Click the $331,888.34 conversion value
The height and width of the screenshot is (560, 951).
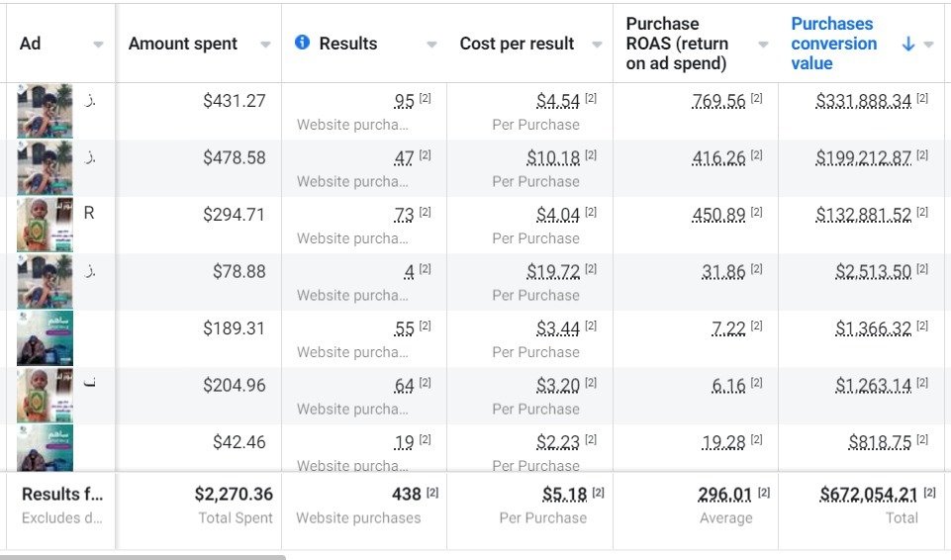pyautogui.click(x=863, y=101)
